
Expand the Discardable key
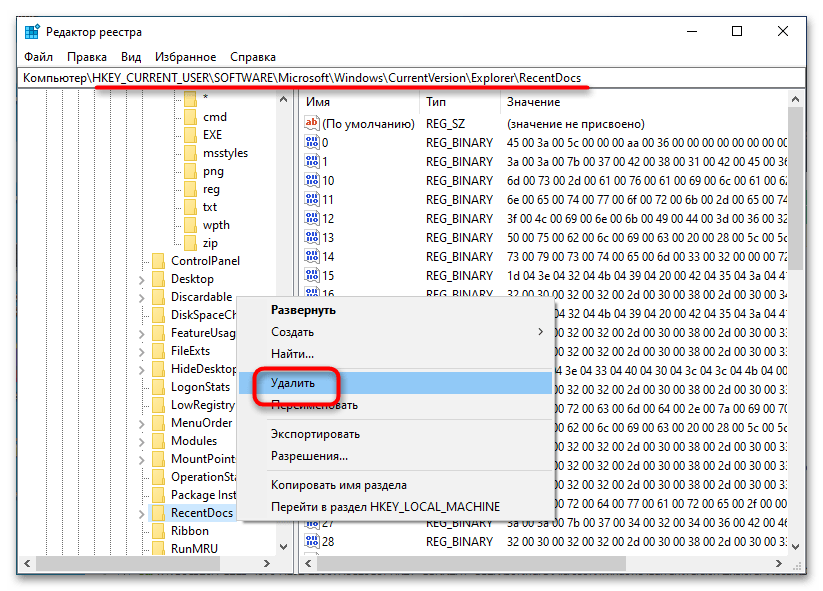tap(142, 298)
